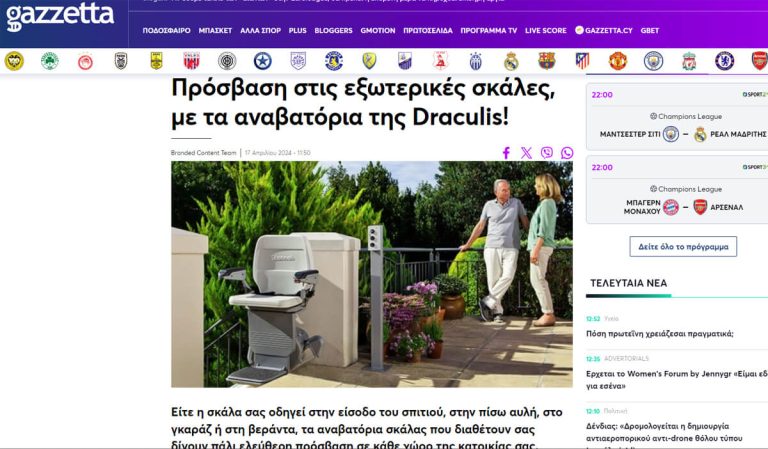Open the OFI black-and-white round crest
The image size is (768, 449).
pyautogui.click(x=227, y=61)
